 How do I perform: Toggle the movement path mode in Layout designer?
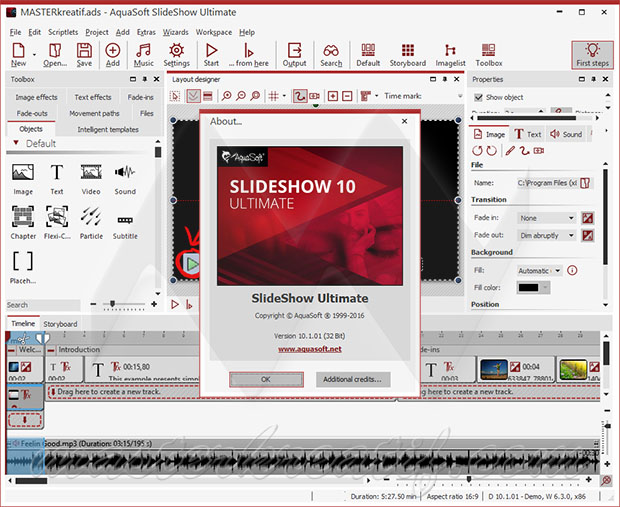300,96
